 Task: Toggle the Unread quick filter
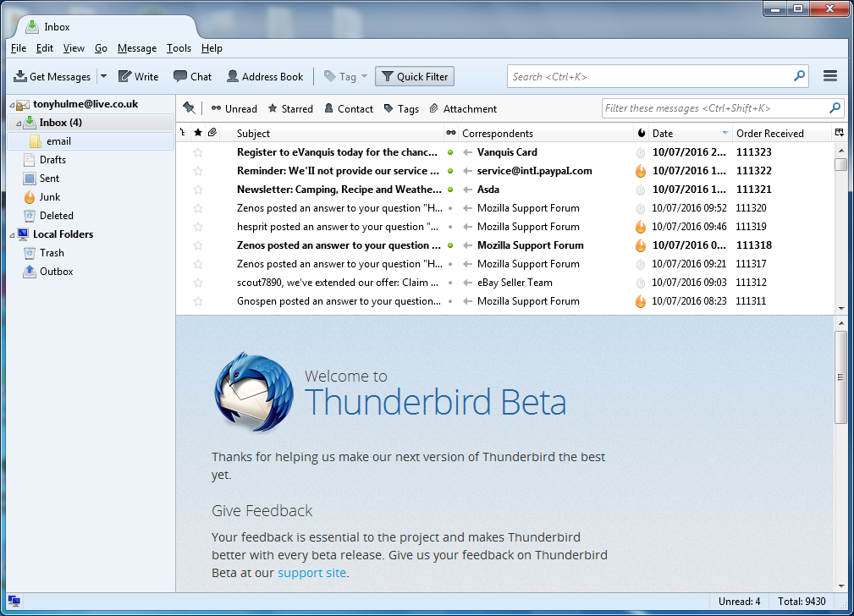coord(234,108)
